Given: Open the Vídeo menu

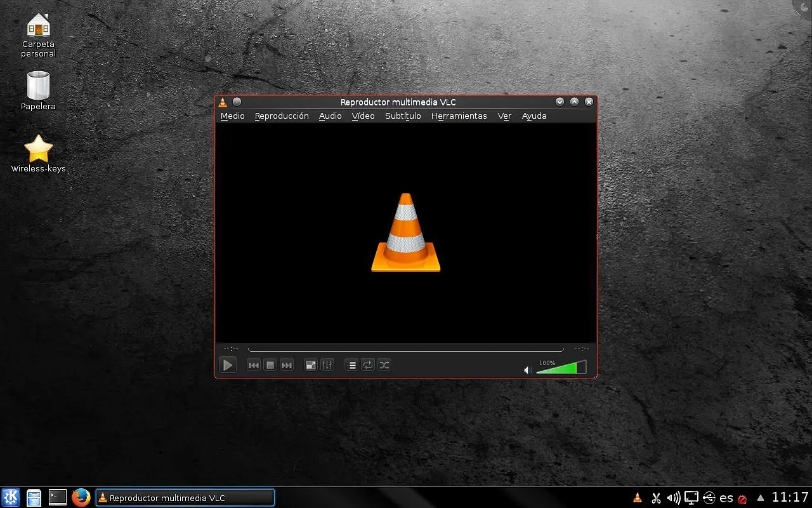Looking at the screenshot, I should (363, 116).
